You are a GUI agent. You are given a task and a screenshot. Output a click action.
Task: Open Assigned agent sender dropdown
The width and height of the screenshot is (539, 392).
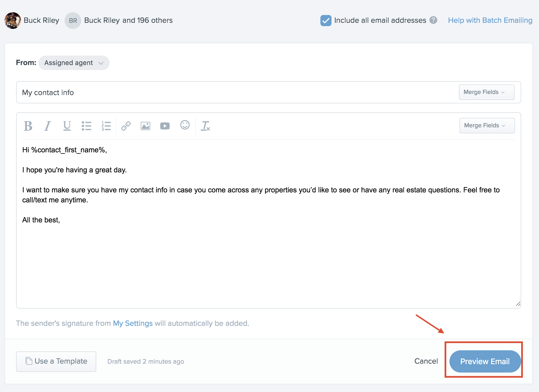point(73,63)
